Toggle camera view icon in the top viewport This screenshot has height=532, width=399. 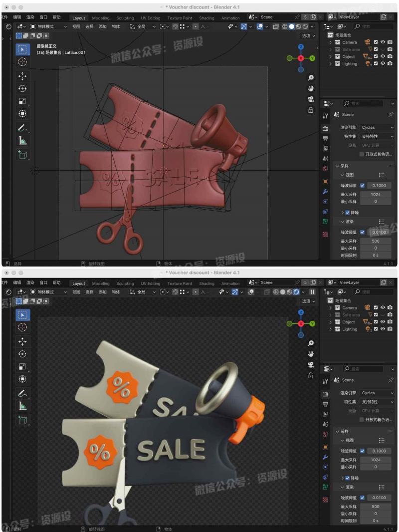[x=311, y=99]
